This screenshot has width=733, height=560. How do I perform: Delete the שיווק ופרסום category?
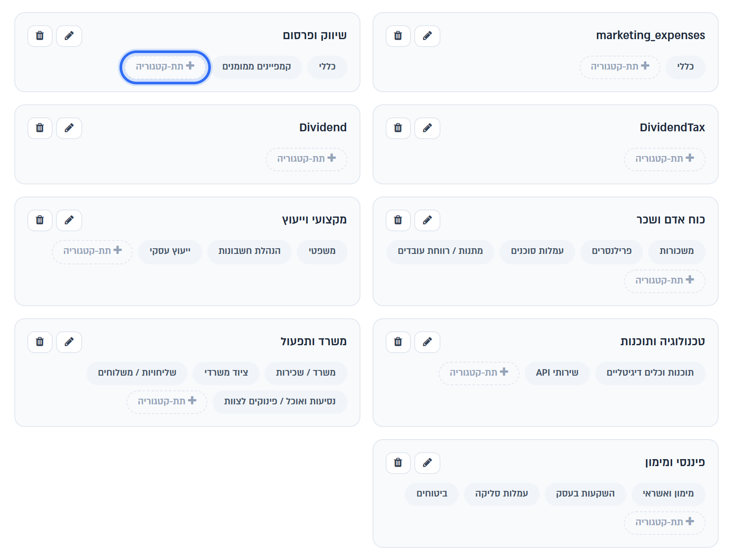[40, 36]
